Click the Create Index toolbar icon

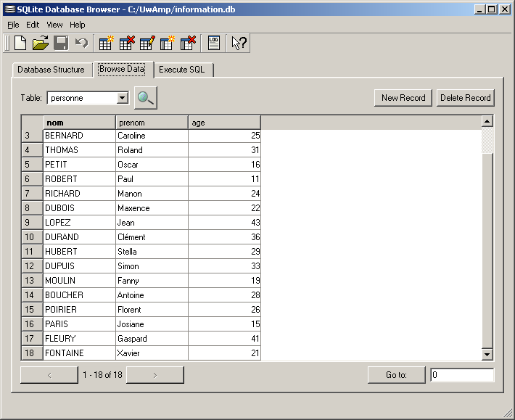[x=168, y=44]
